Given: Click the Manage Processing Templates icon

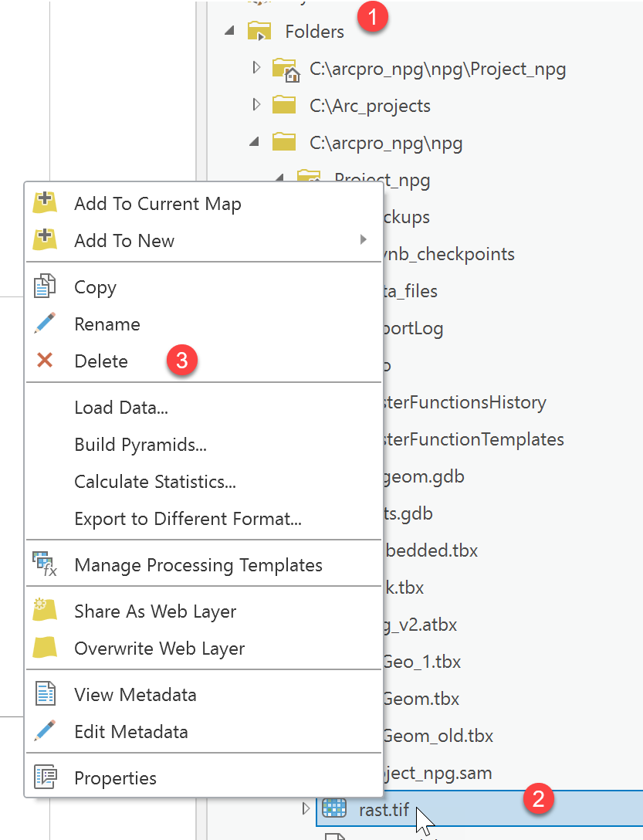Looking at the screenshot, I should (45, 564).
